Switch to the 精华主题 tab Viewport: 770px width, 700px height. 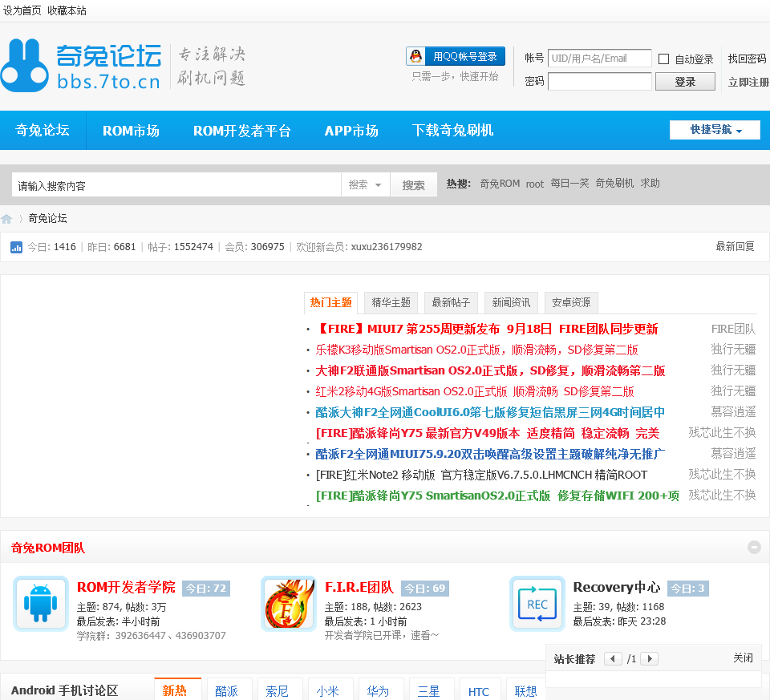[x=391, y=302]
